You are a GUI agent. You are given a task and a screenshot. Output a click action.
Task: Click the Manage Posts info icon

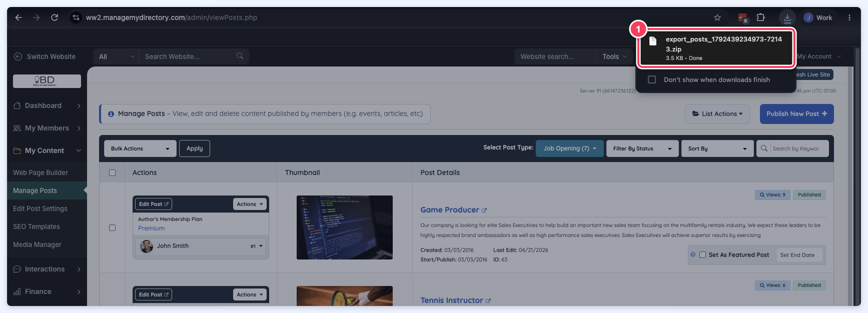pos(111,114)
